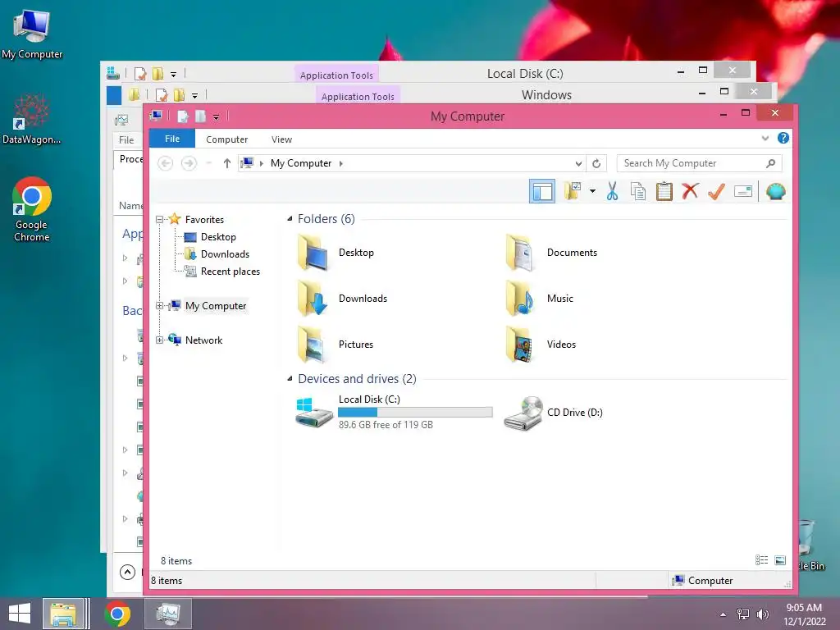Viewport: 840px width, 630px height.
Task: Click the Rename icon in the toolbar
Action: point(743,191)
